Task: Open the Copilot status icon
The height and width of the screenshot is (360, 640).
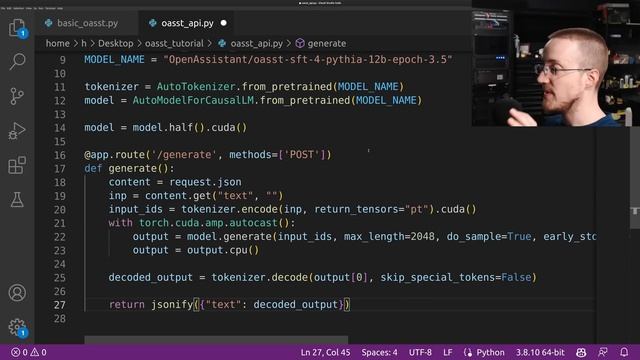Action: click(581, 352)
